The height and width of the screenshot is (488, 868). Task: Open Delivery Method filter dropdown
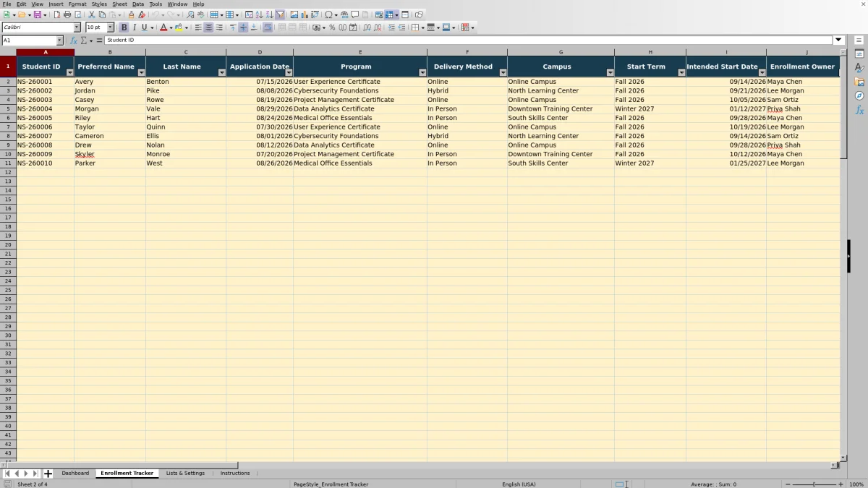pos(503,72)
